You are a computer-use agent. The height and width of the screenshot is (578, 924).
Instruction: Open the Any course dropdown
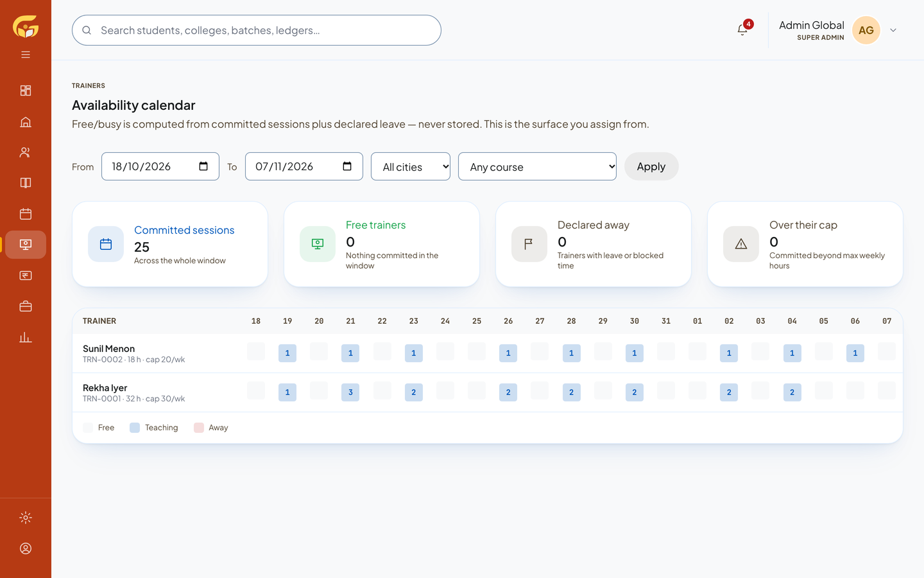pyautogui.click(x=537, y=166)
